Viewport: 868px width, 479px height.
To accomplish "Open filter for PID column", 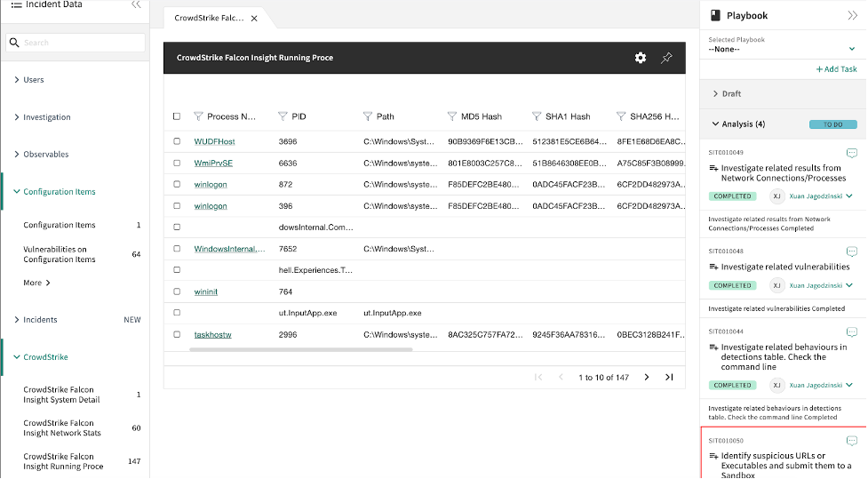I will [x=283, y=116].
